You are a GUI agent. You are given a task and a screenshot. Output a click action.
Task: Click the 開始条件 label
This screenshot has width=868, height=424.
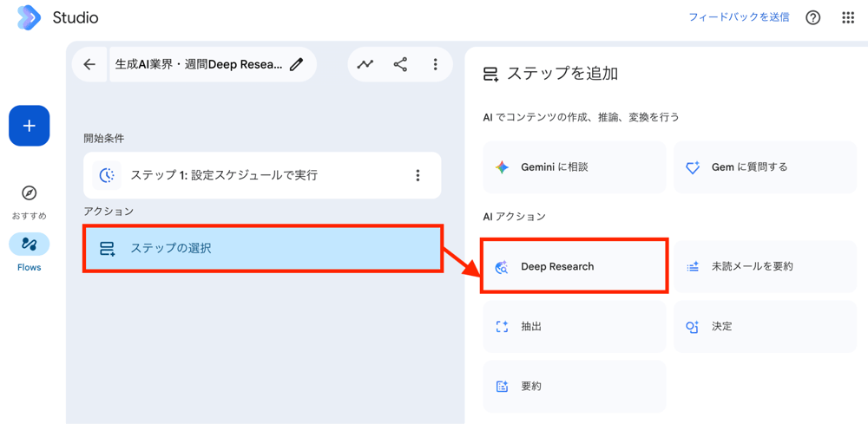click(104, 138)
